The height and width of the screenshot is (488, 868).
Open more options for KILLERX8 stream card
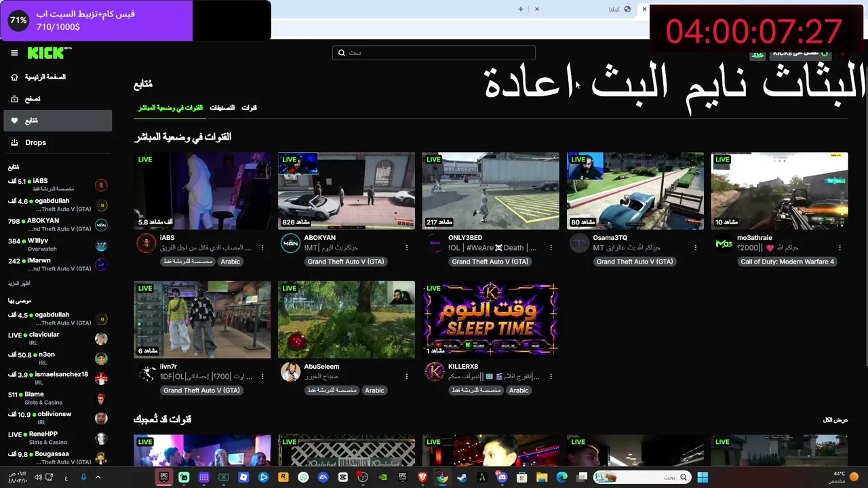[x=551, y=377]
